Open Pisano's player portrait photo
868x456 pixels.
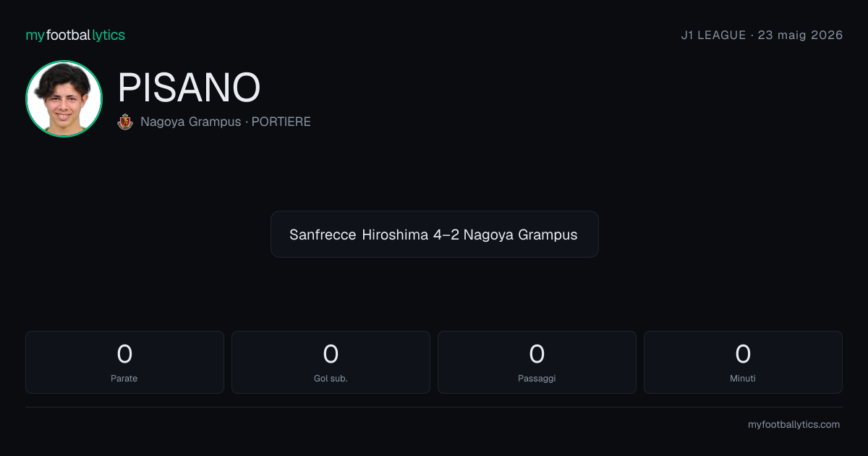tap(64, 98)
